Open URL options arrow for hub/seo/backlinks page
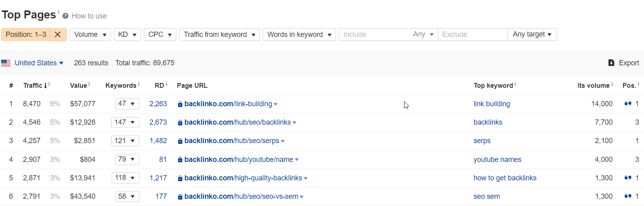Screen dimensions: 644x206 (x=294, y=123)
